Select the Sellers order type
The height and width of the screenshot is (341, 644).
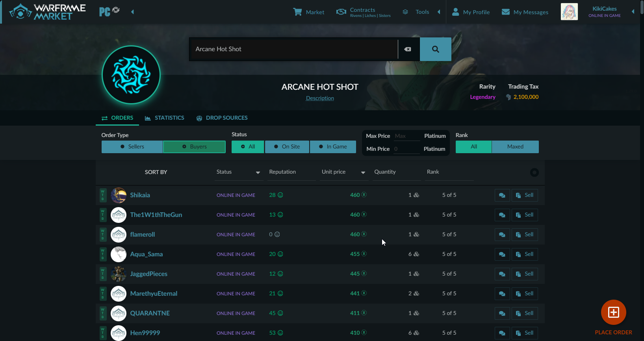(132, 146)
